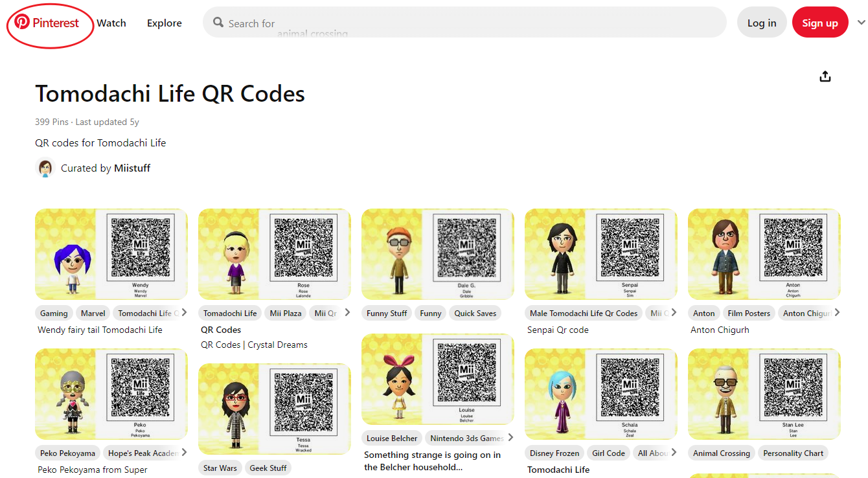Select the Mii Plaza tag chip
Viewport: 868px width, 478px height.
286,313
